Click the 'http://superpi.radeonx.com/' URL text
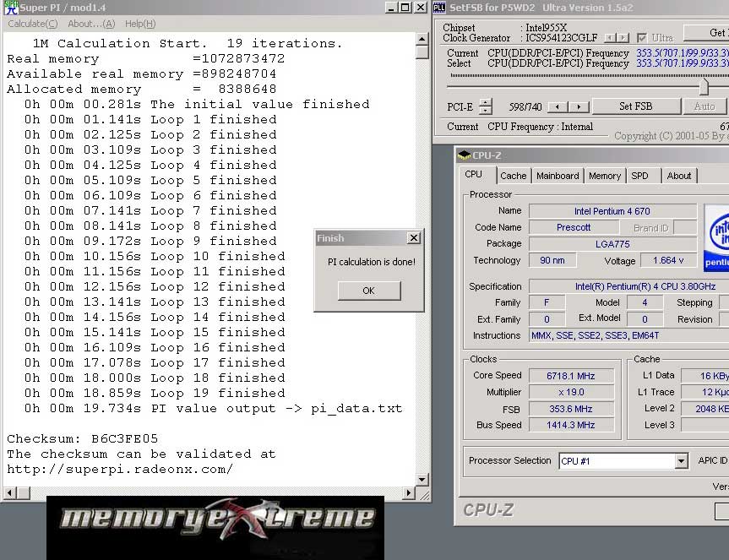Image resolution: width=729 pixels, height=560 pixels. point(120,469)
